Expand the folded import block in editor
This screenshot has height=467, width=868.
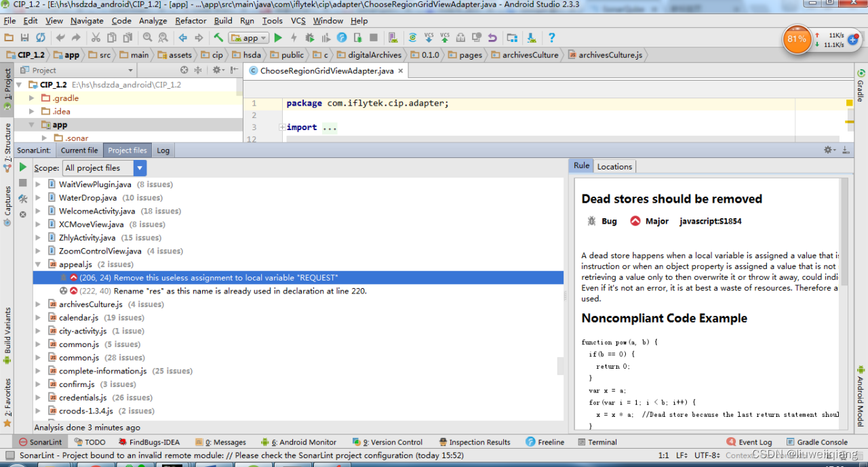(x=282, y=127)
